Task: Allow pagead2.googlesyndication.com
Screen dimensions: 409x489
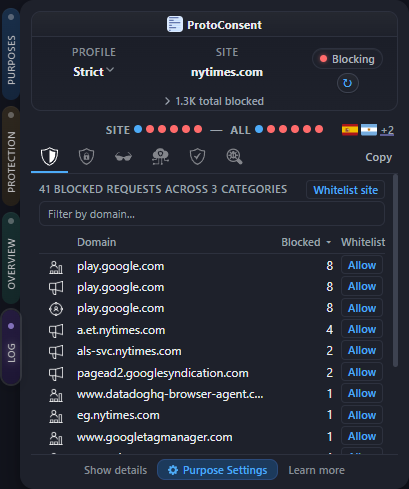Action: (x=362, y=372)
